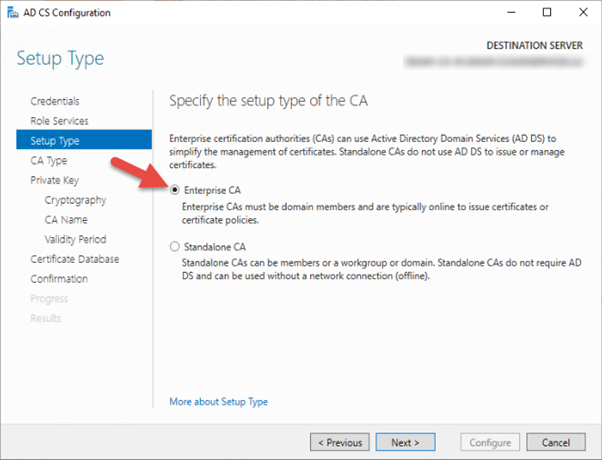The height and width of the screenshot is (460, 602).
Task: Close the AD CS Configuration window
Action: 583,12
